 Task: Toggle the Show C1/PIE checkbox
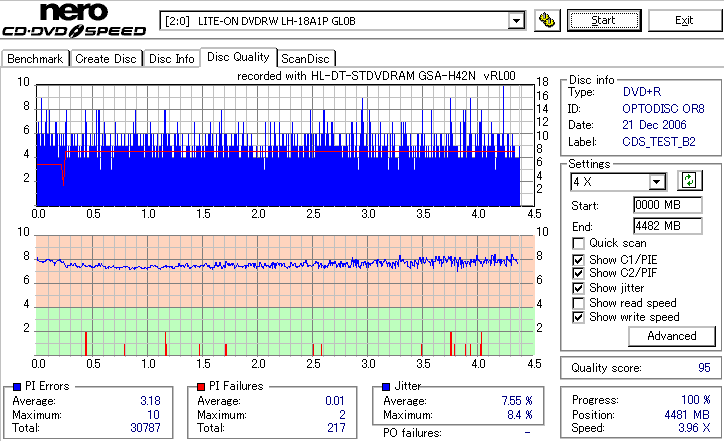pyautogui.click(x=578, y=260)
